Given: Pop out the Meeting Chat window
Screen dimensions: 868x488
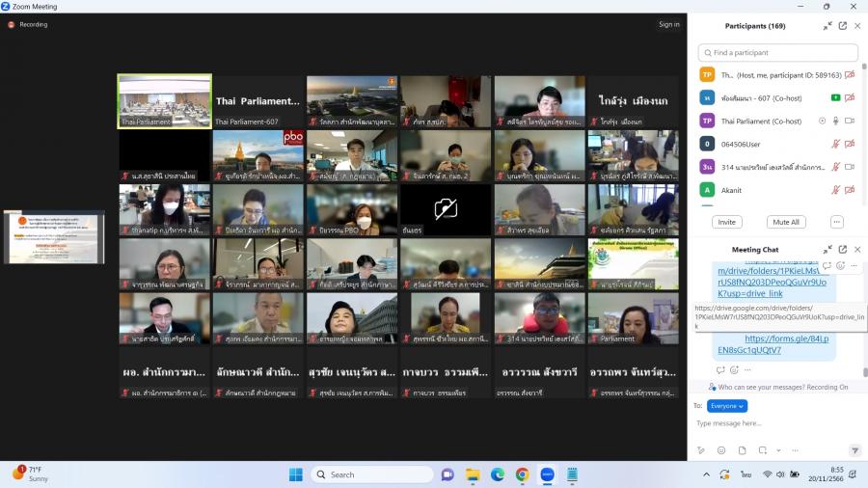Looking at the screenshot, I should coord(842,250).
